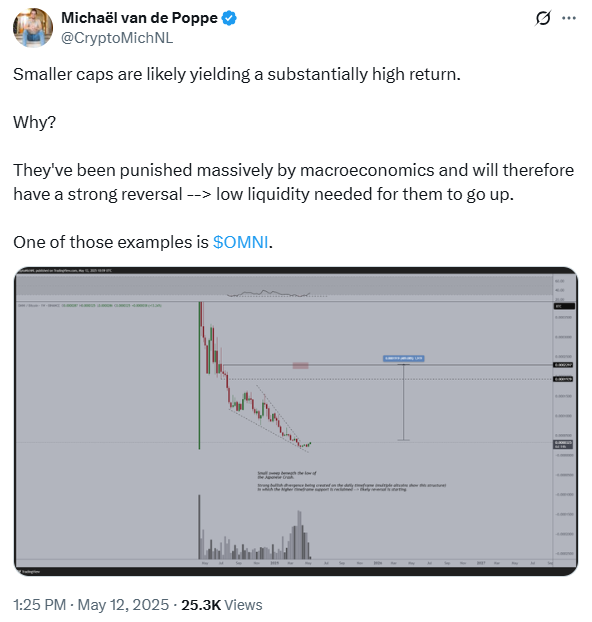Open Michaël van de Poppe's profile picture
Viewport: 592px width, 622px height.
click(33, 27)
